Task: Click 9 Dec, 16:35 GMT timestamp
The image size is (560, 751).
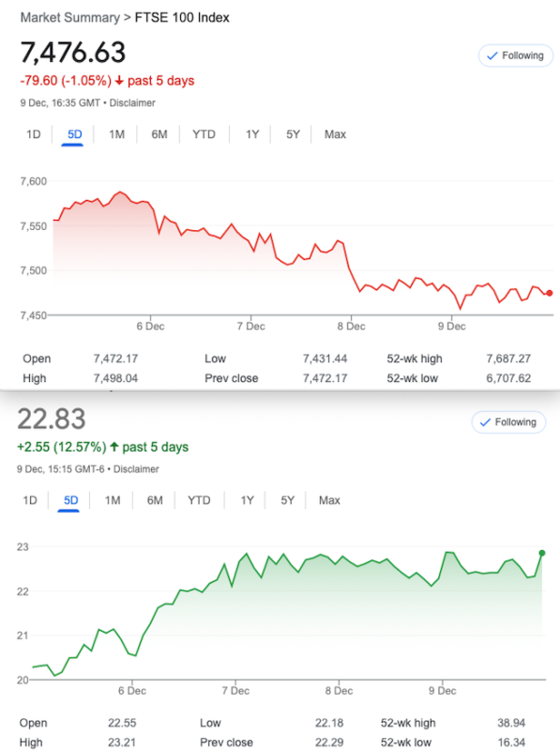Action: (60, 103)
